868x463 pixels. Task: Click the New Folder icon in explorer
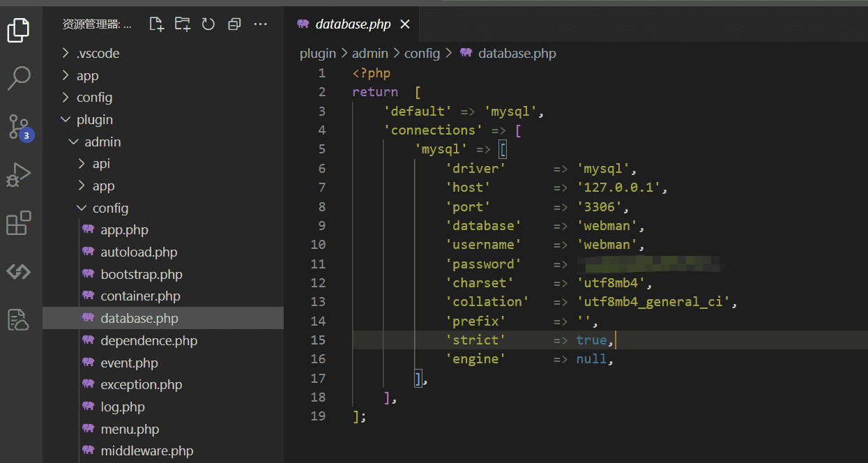point(183,24)
